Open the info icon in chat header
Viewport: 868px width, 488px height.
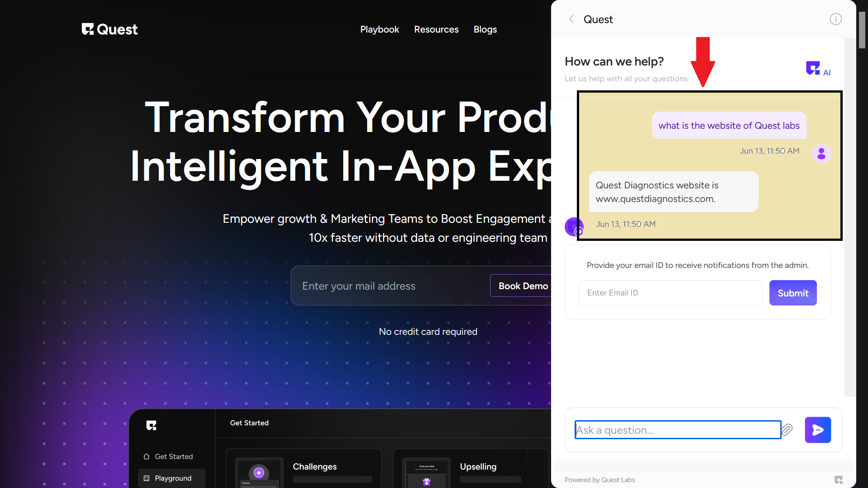[x=835, y=19]
